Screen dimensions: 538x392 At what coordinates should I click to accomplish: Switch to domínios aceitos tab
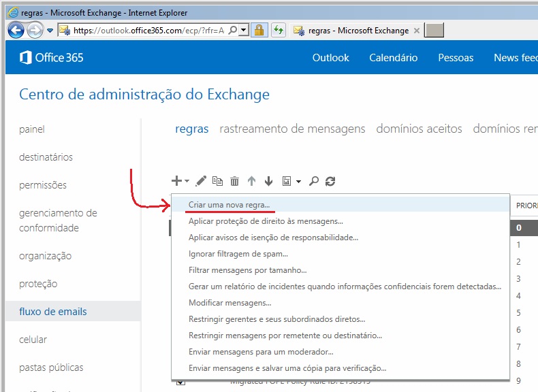coord(419,129)
